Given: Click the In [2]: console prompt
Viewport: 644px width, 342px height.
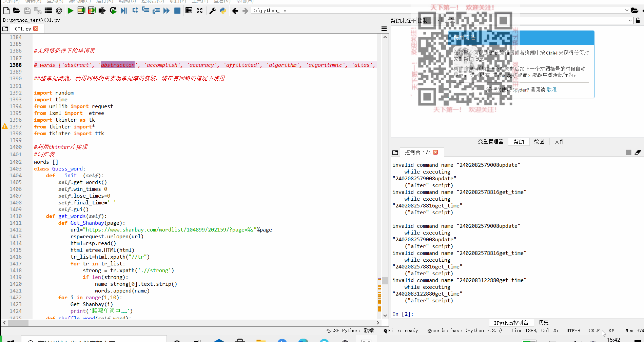Looking at the screenshot, I should pyautogui.click(x=403, y=314).
